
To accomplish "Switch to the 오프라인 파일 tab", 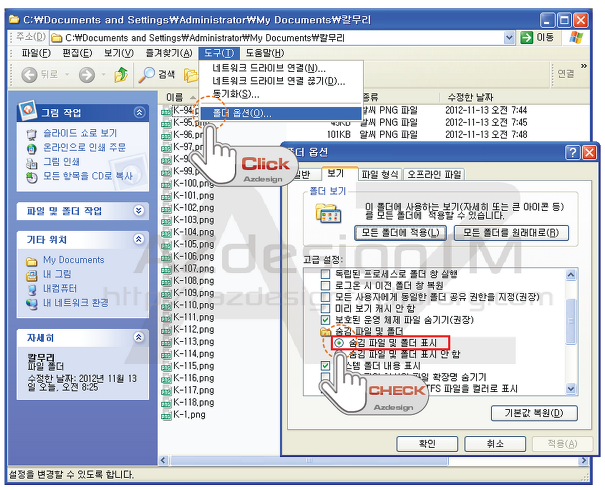I will tap(434, 174).
